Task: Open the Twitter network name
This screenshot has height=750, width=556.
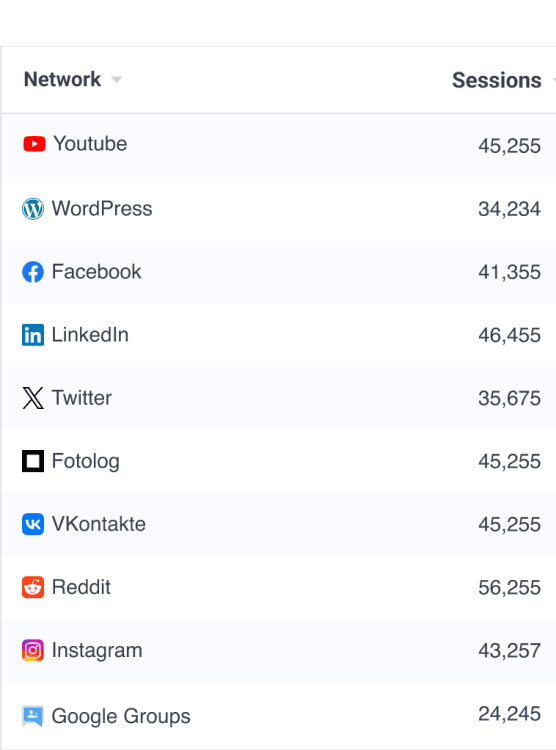Action: 82,398
